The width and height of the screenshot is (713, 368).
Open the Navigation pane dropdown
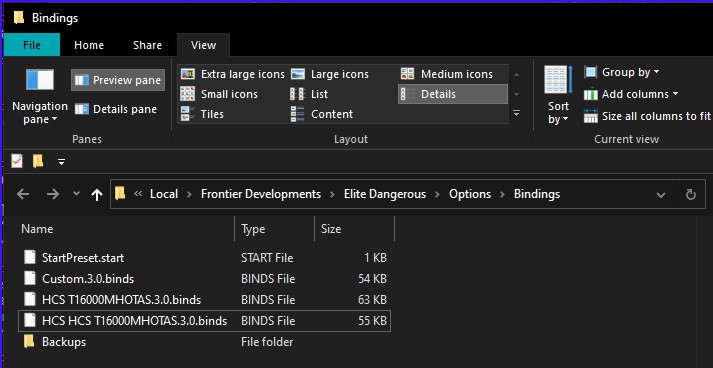(40, 96)
